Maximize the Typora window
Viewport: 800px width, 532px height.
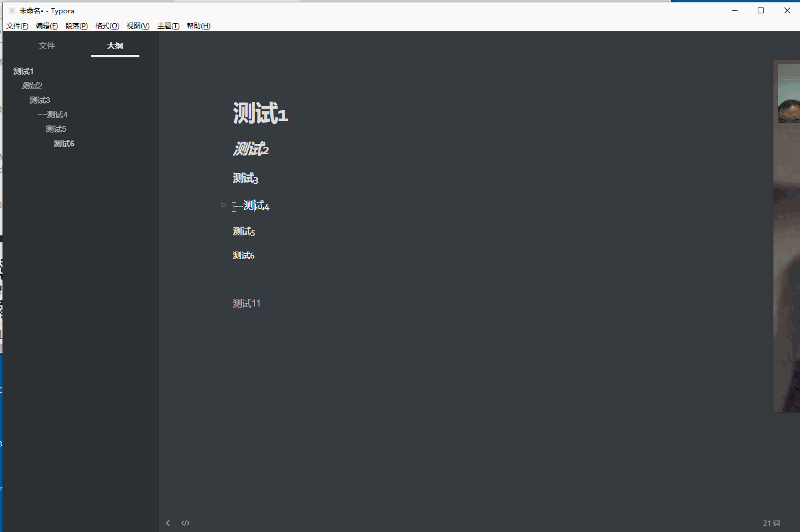[x=761, y=10]
